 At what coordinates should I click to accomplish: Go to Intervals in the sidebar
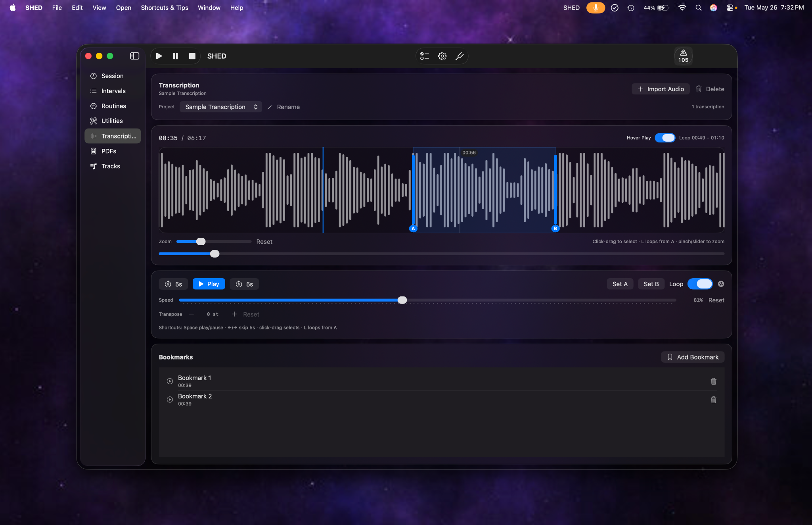(113, 91)
